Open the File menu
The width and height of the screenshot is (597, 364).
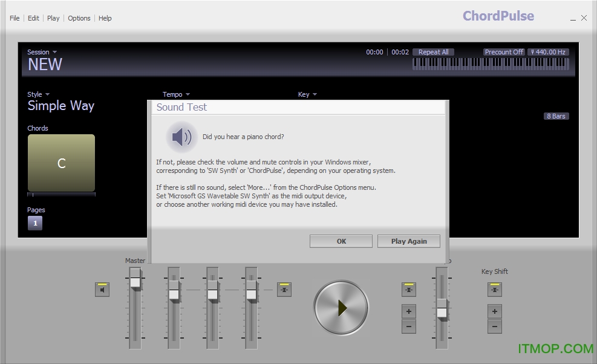(15, 18)
